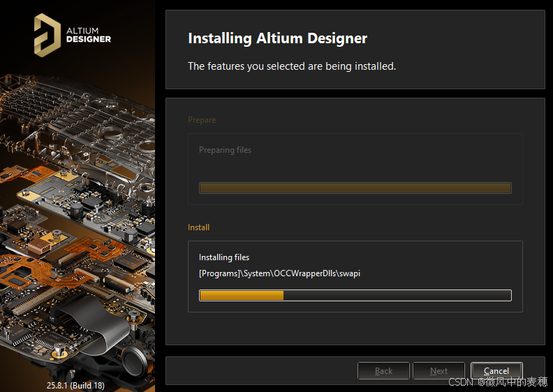Click the '[Programs]\System\OCCWrapperDlls\swapi' path text
Viewport: 553px width, 392px height.
[279, 273]
